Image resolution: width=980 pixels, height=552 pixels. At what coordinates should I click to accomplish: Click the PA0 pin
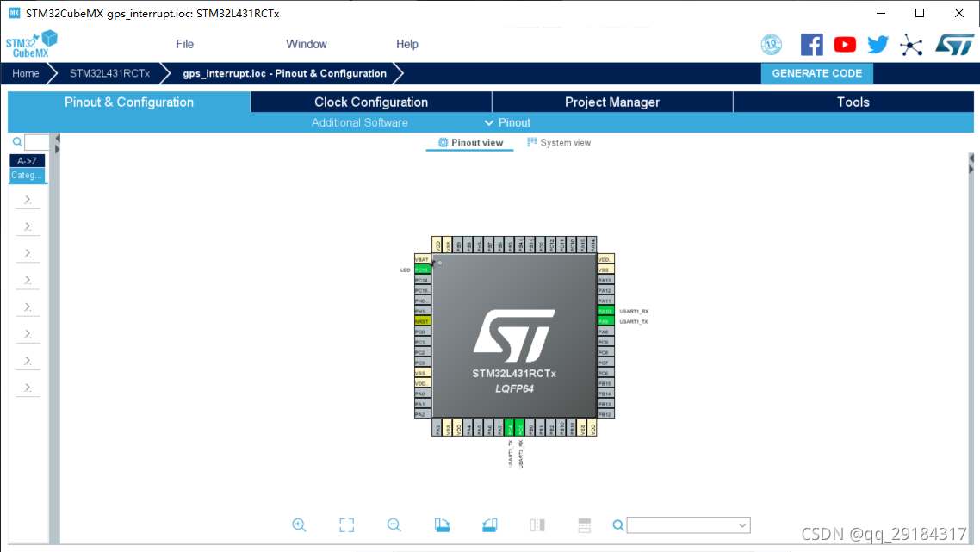point(423,394)
